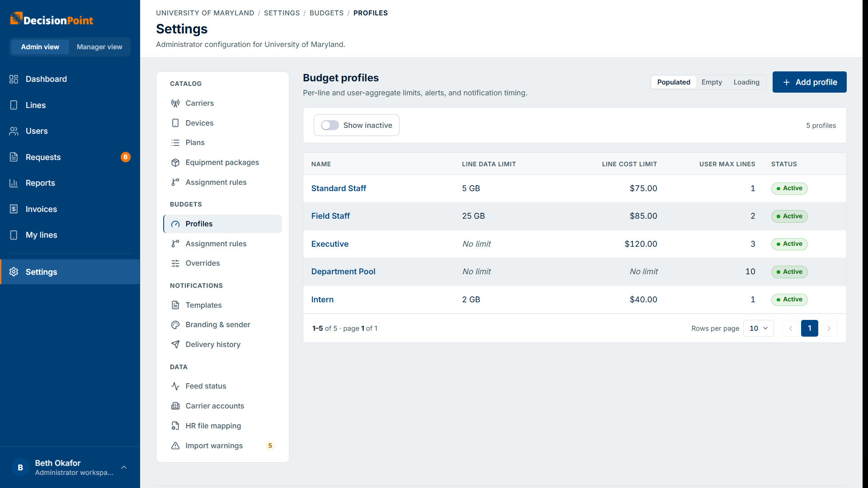Open the Rows per page dropdown
Viewport: 868px width, 488px height.
tap(759, 328)
